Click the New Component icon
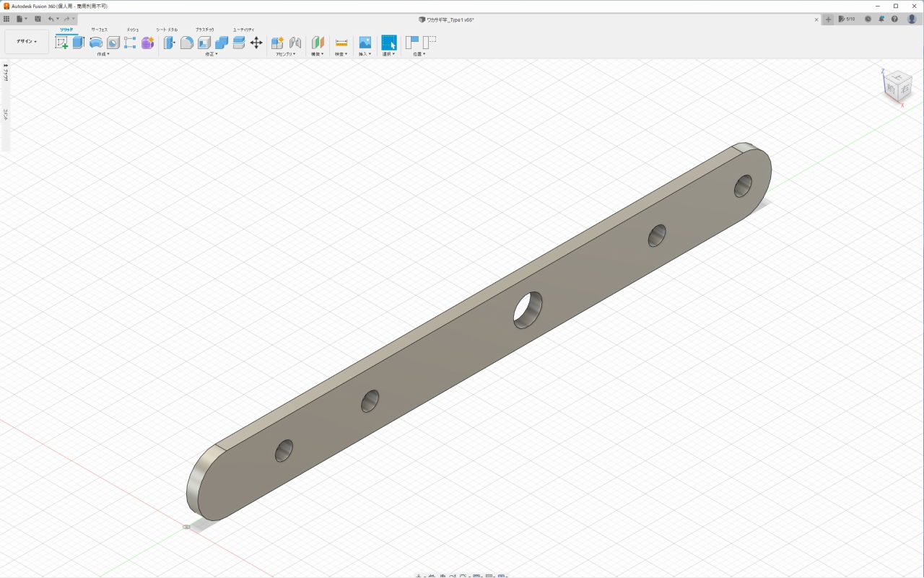This screenshot has width=924, height=578. (277, 43)
